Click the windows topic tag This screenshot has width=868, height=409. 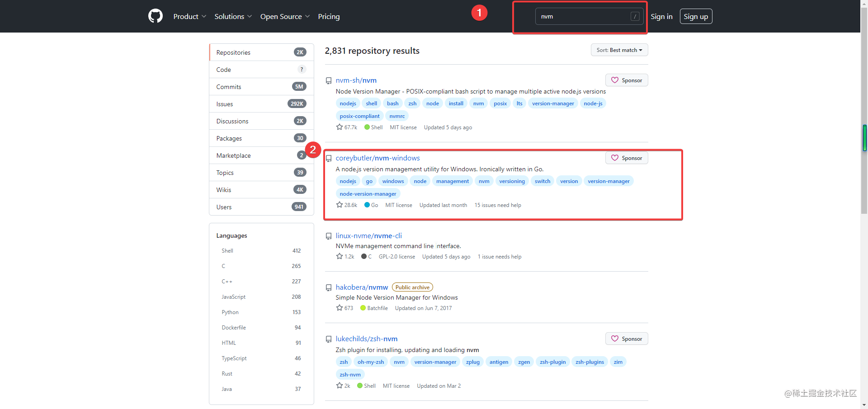pyautogui.click(x=393, y=181)
